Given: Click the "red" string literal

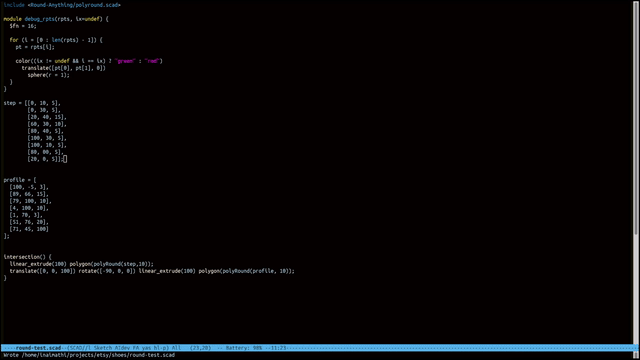Looking at the screenshot, I should coord(152,61).
